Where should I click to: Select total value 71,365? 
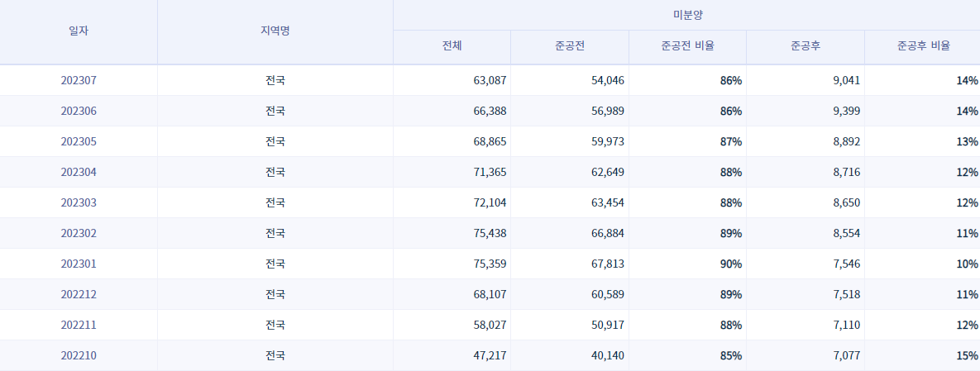tap(490, 172)
